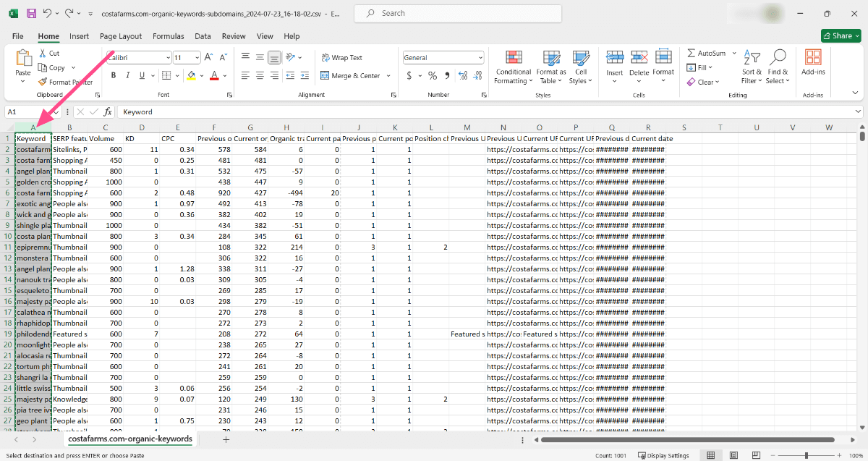Align text to the right
Image resolution: width=868 pixels, height=461 pixels.
coord(274,75)
